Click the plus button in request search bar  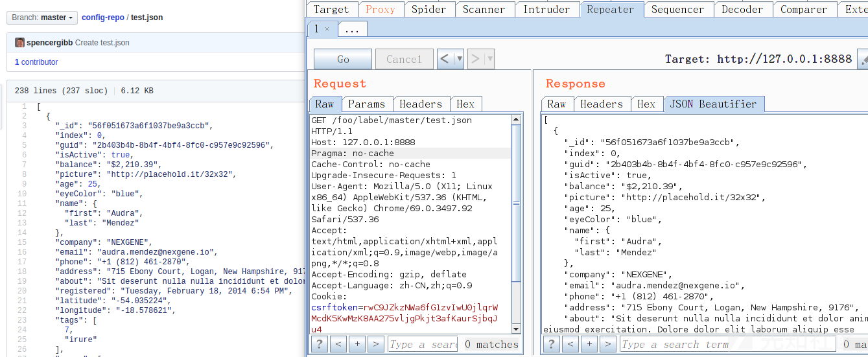(x=357, y=344)
